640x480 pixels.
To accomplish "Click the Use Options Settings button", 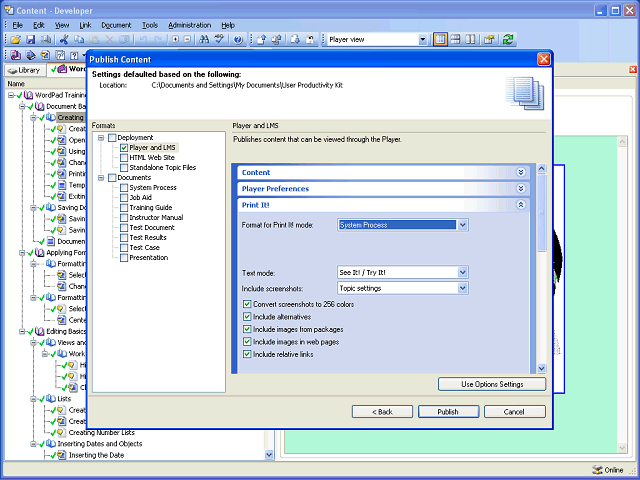I will [x=492, y=384].
